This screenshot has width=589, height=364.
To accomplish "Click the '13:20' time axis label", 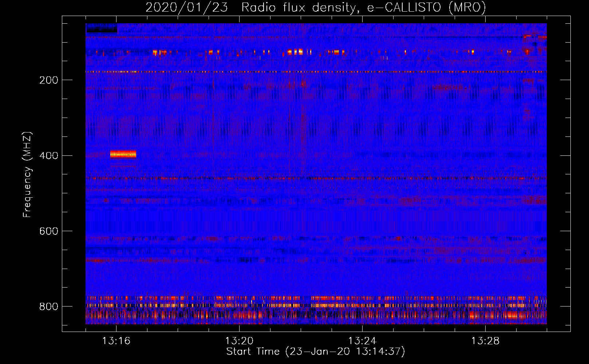I will click(x=239, y=341).
